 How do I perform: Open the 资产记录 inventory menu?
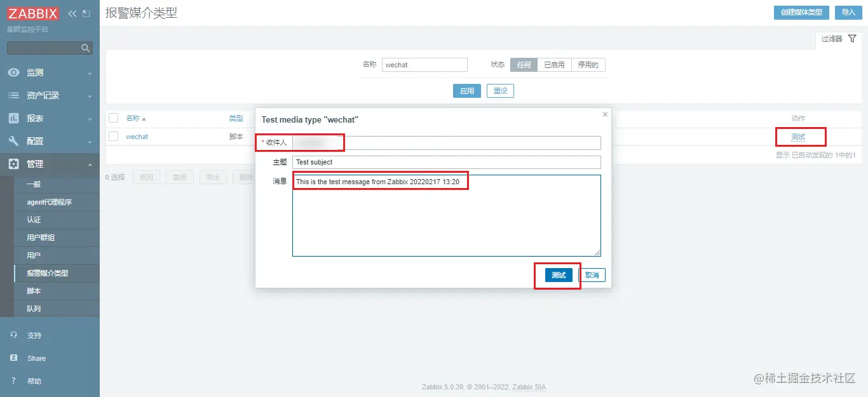[x=50, y=95]
